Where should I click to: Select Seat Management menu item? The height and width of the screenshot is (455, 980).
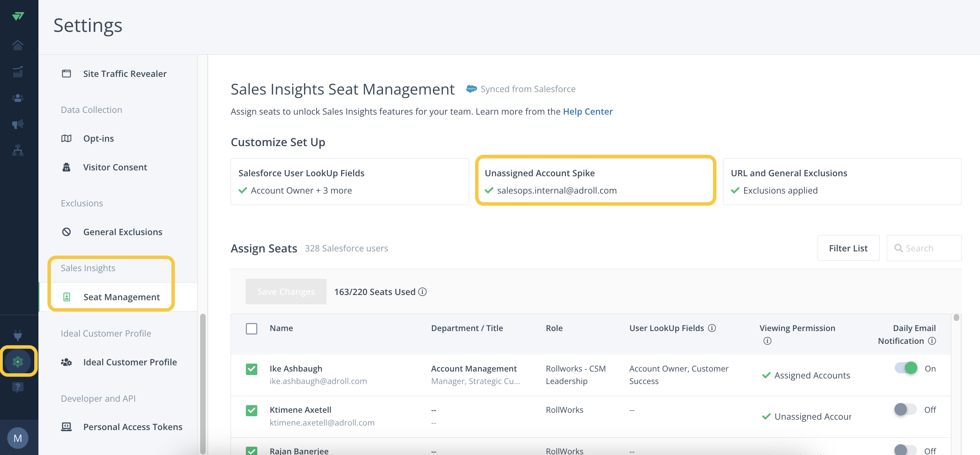click(118, 297)
